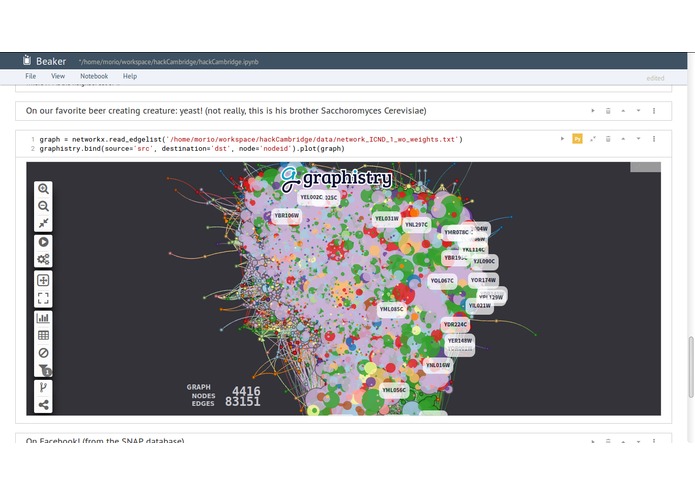Screen dimensions: 695x494
Task: Move the networkx code cell down
Action: [x=638, y=139]
